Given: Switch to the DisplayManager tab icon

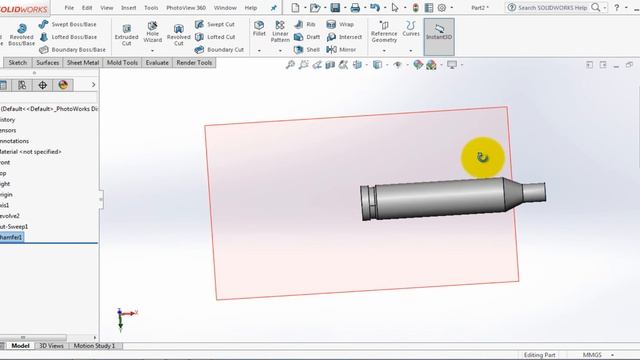Looking at the screenshot, I should 63,85.
